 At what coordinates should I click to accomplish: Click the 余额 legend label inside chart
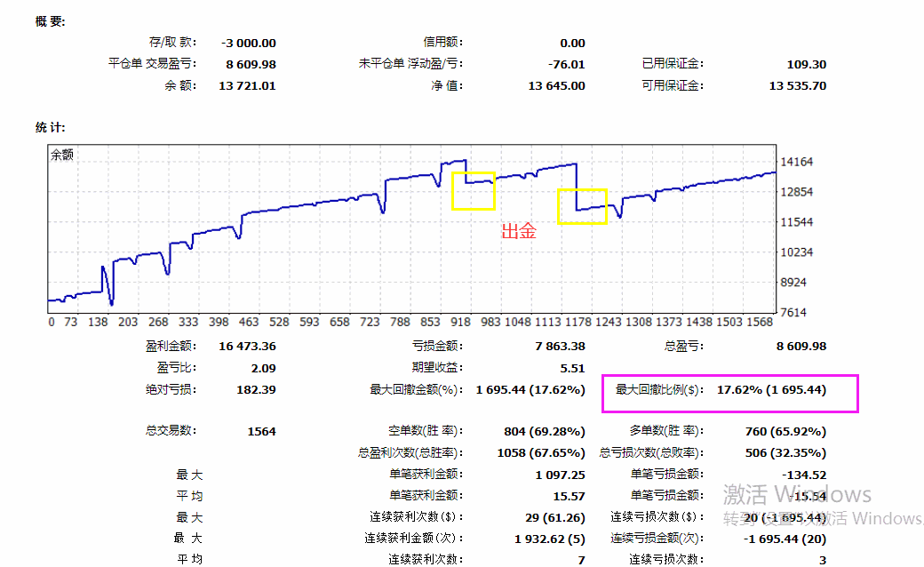pos(62,155)
